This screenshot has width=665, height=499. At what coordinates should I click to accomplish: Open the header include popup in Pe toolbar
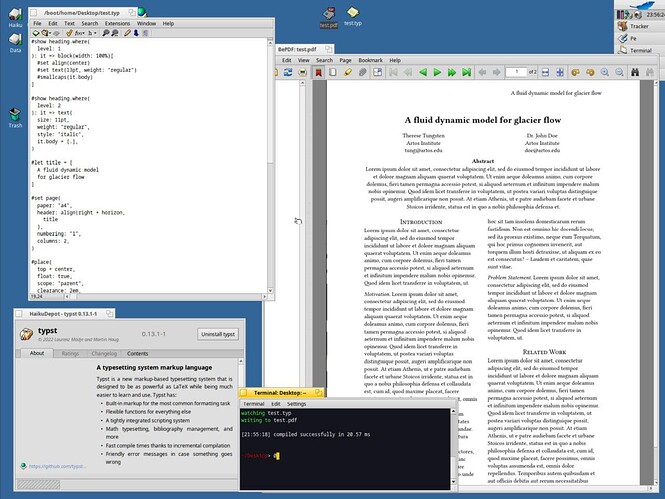pyautogui.click(x=92, y=33)
